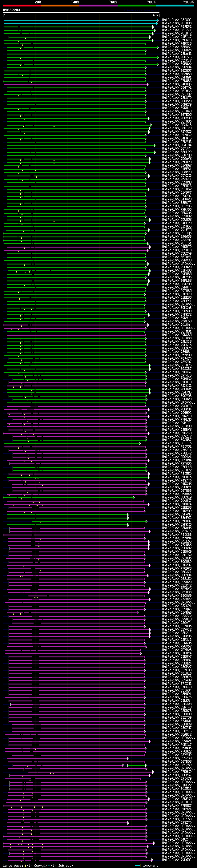Select the UniRef100_A4RSI6 label

tap(177, 43)
